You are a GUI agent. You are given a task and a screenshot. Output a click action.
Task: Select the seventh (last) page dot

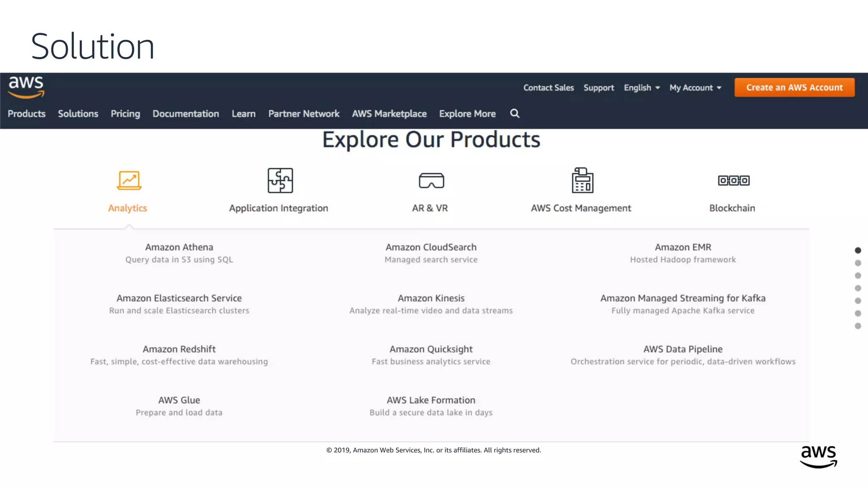coord(858,326)
